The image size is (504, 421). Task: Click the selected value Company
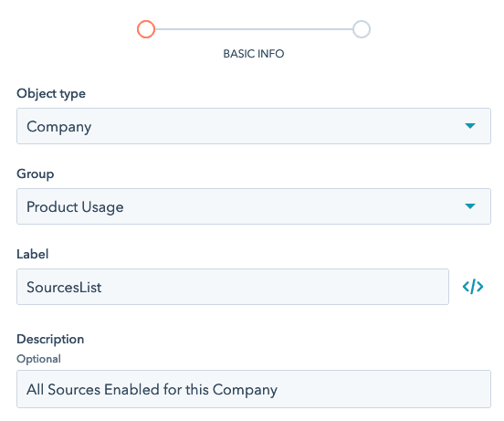59,127
